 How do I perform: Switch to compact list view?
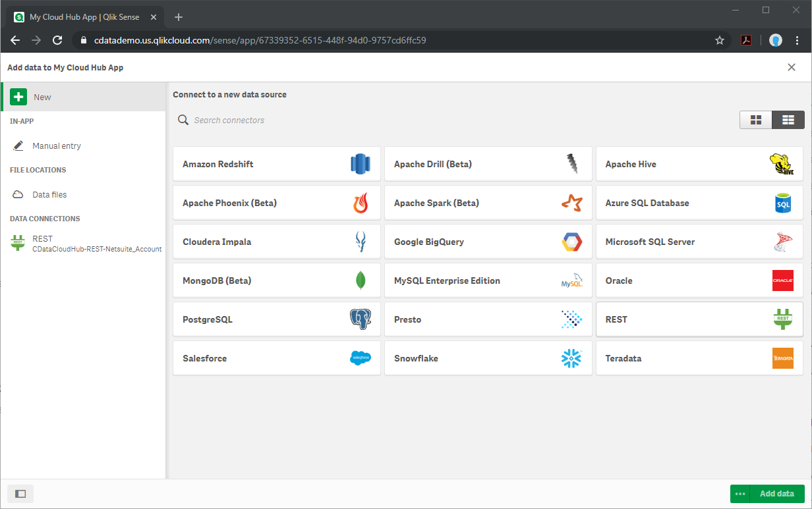(788, 120)
